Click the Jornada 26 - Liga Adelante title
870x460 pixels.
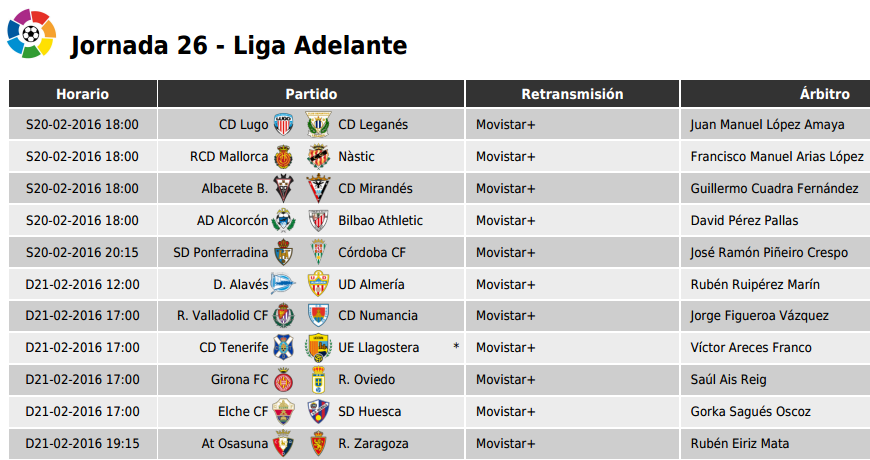coord(239,46)
